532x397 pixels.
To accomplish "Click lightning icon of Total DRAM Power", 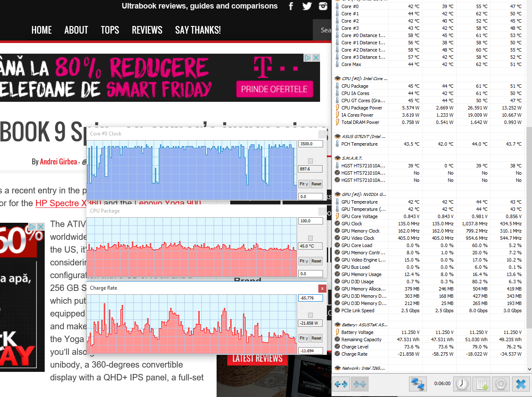I will [337, 122].
